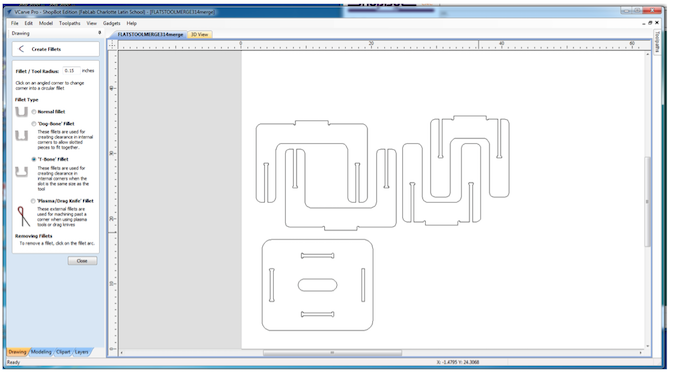Screen dimensions: 679x375
Task: Click the Fillet / Tool Radius input field
Action: [71, 71]
